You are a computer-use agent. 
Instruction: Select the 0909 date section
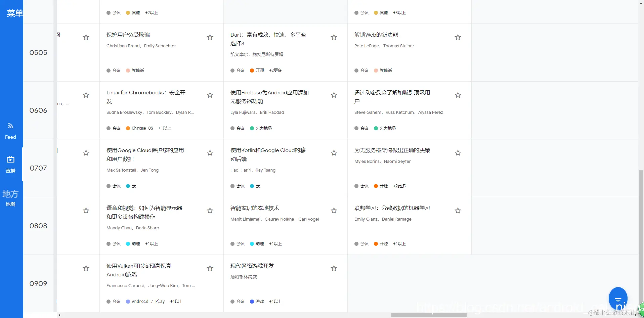(x=38, y=283)
